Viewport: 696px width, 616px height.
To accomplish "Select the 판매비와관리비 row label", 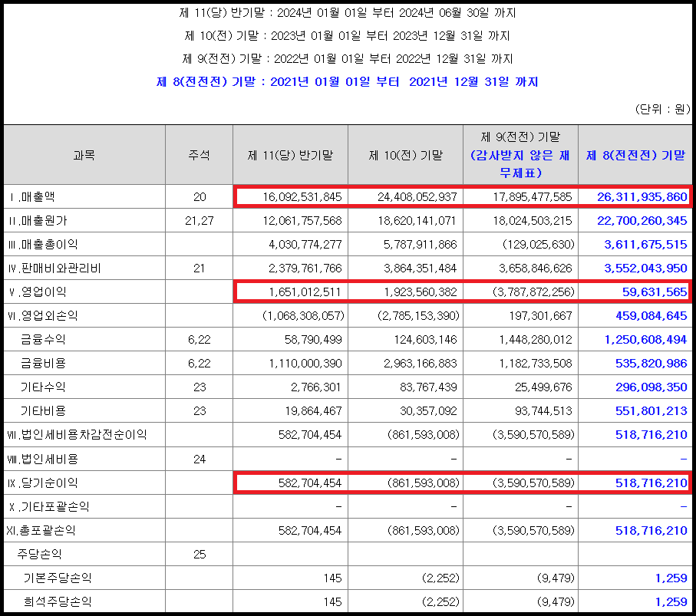I will 54,268.
